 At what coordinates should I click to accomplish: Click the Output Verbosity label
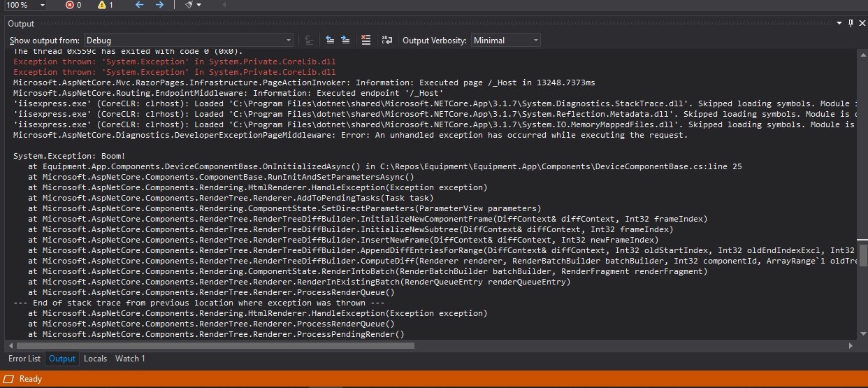point(435,41)
